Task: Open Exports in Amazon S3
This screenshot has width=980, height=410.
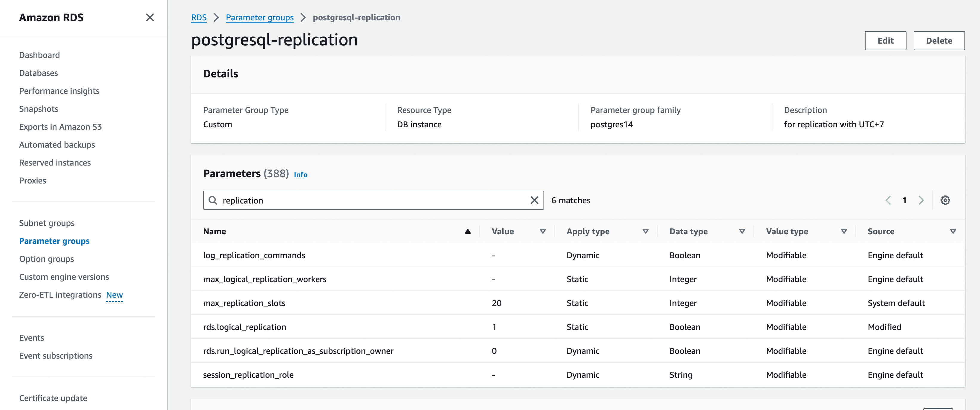Action: 60,127
